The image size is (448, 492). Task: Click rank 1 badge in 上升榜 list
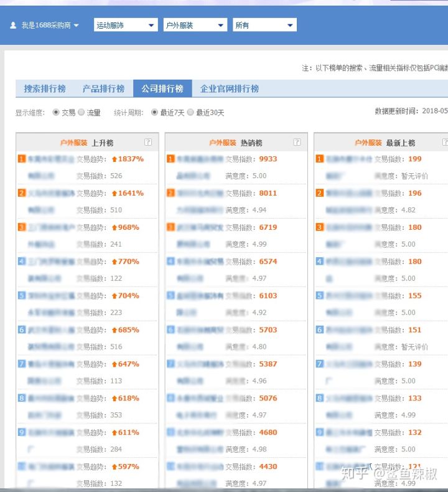click(x=21, y=159)
